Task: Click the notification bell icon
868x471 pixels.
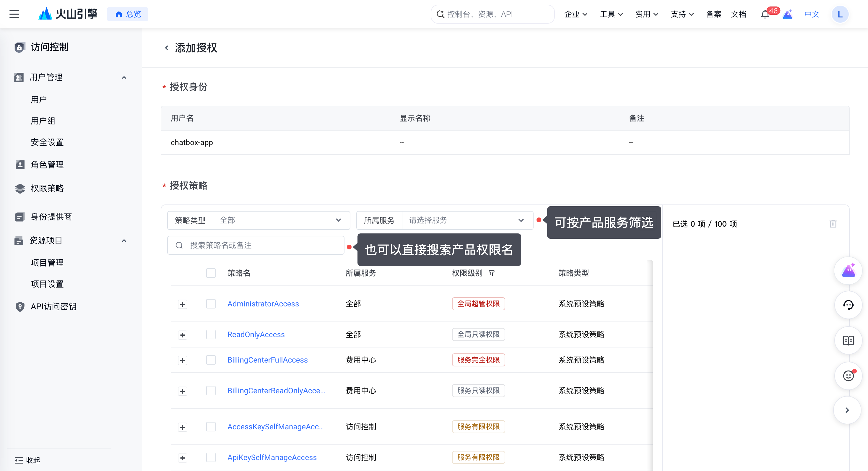Action: [765, 14]
